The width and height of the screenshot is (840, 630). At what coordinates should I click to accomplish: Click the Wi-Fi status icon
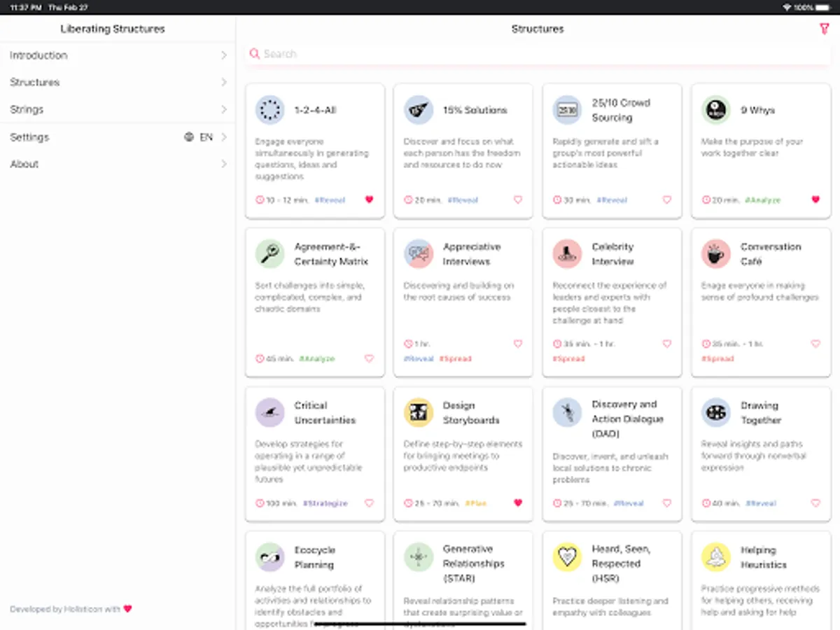tap(787, 7)
